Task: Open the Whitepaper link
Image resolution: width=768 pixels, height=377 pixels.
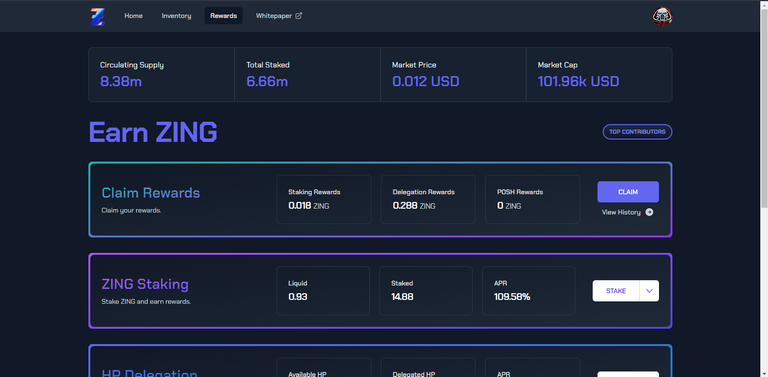Action: pyautogui.click(x=279, y=16)
